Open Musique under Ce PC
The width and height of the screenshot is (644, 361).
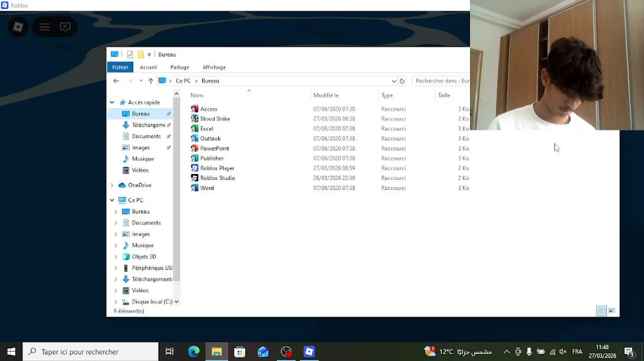142,245
